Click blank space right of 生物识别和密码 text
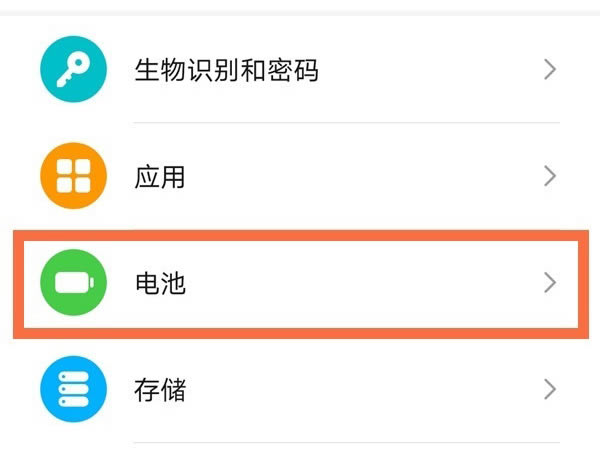 pyautogui.click(x=430, y=70)
